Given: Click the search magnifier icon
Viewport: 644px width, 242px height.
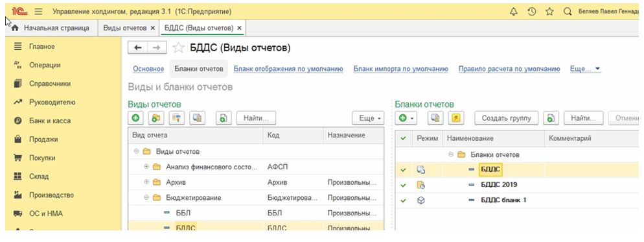Looking at the screenshot, I should (x=568, y=12).
